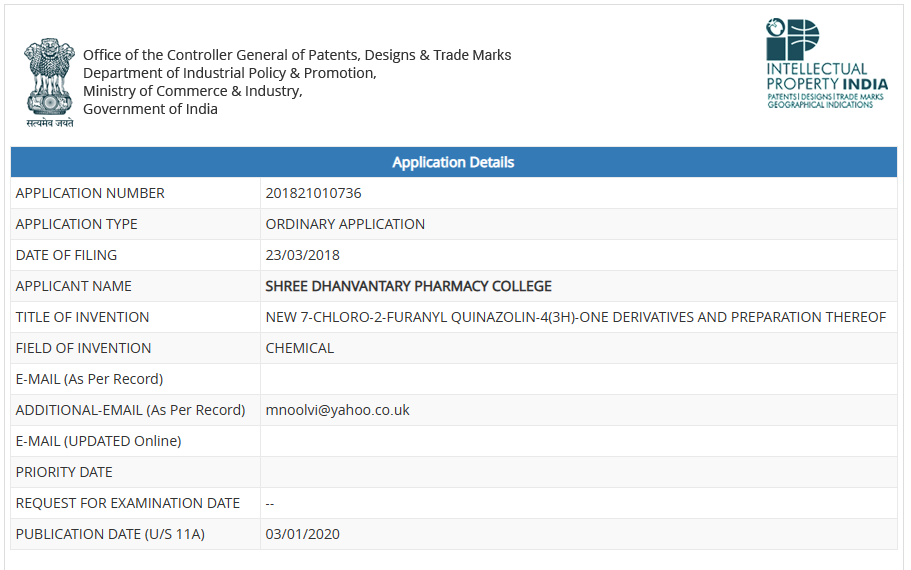Click the CHEMICAL field of invention value
This screenshot has height=570, width=911.
[299, 348]
